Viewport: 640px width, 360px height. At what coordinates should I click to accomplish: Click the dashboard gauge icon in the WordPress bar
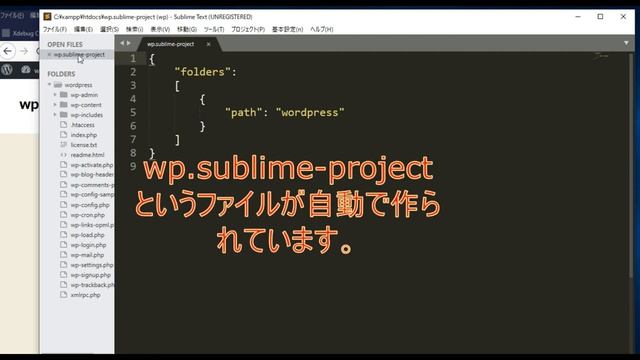click(x=26, y=69)
